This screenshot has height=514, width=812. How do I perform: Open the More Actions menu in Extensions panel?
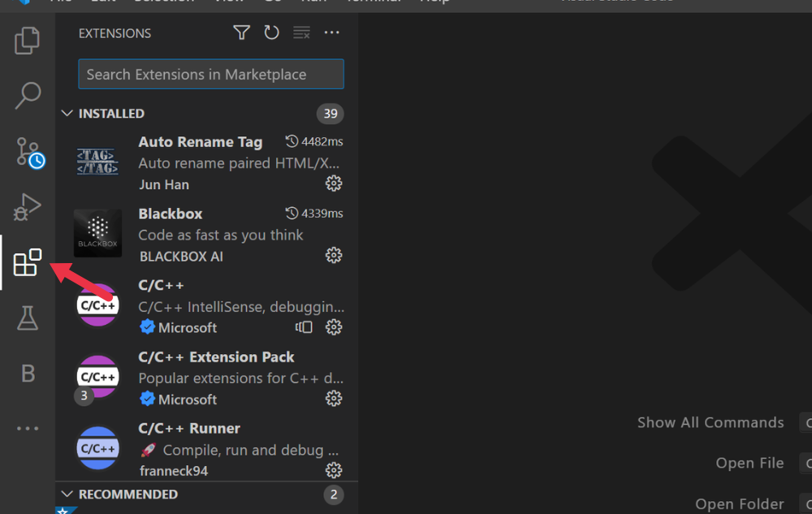click(331, 32)
